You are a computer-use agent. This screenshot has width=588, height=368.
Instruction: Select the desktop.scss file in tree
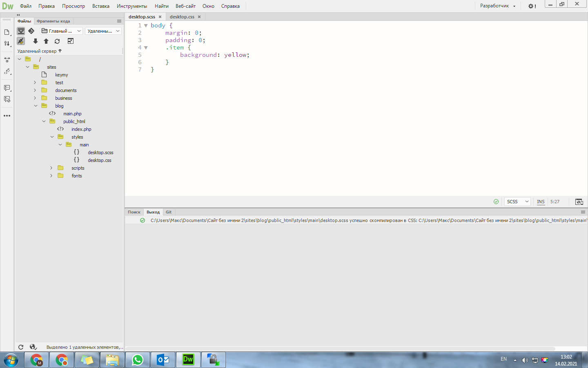coord(100,153)
